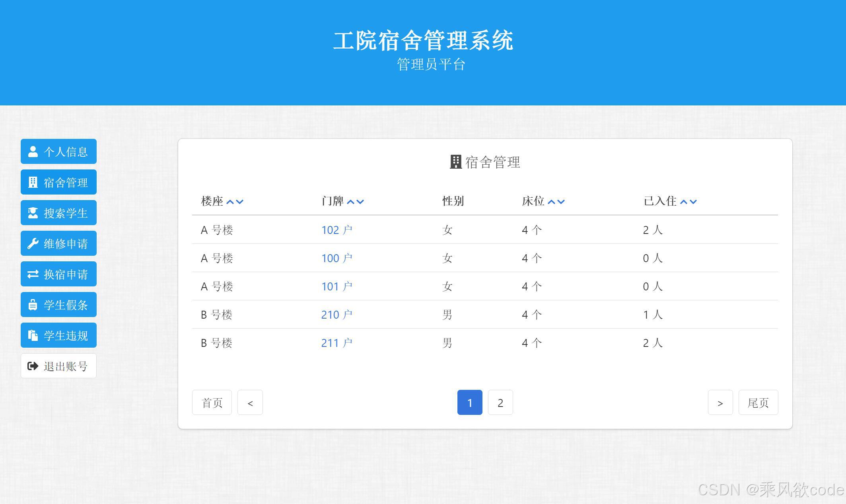Go to page 2 of dorm list
The width and height of the screenshot is (846, 504).
click(500, 402)
